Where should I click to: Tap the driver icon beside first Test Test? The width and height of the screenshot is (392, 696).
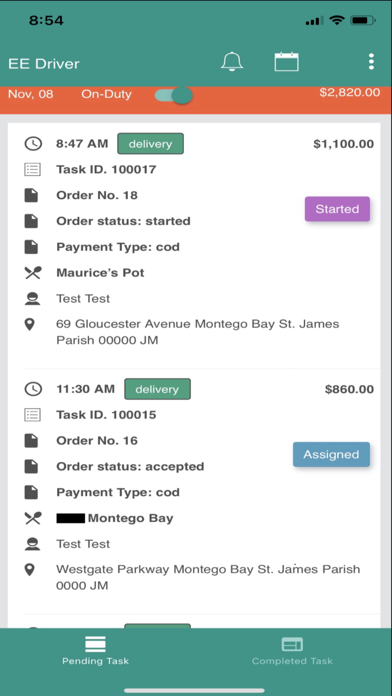(32, 298)
